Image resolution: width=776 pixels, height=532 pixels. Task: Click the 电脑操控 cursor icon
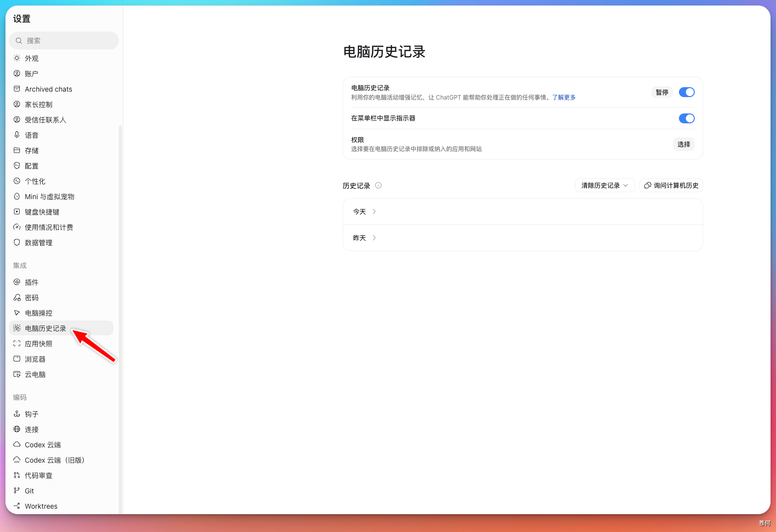[x=17, y=313]
